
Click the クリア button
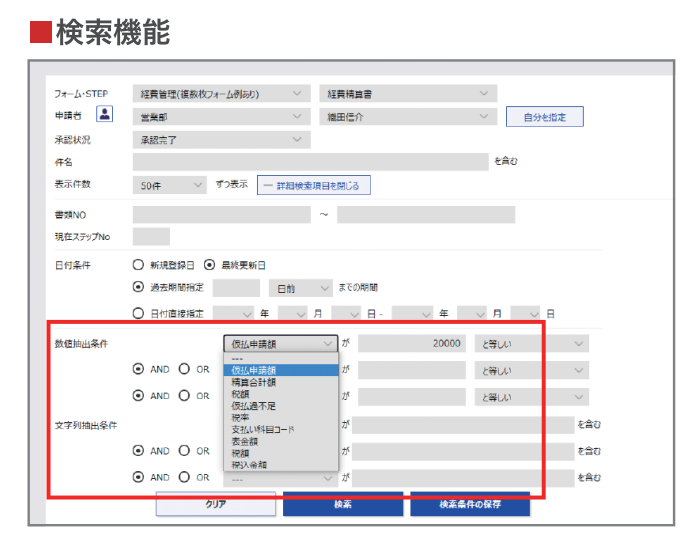[x=216, y=504]
